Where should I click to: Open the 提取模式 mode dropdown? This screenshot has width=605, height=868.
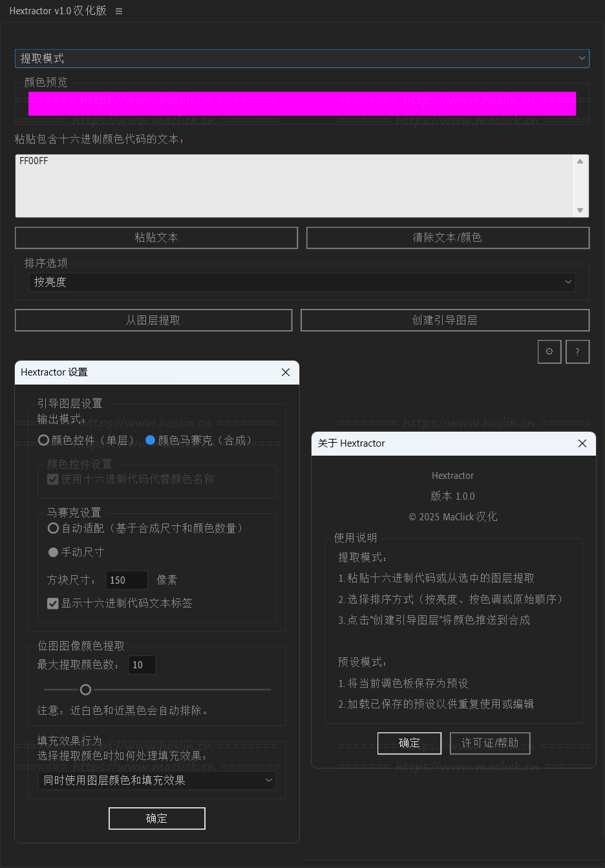[x=302, y=58]
